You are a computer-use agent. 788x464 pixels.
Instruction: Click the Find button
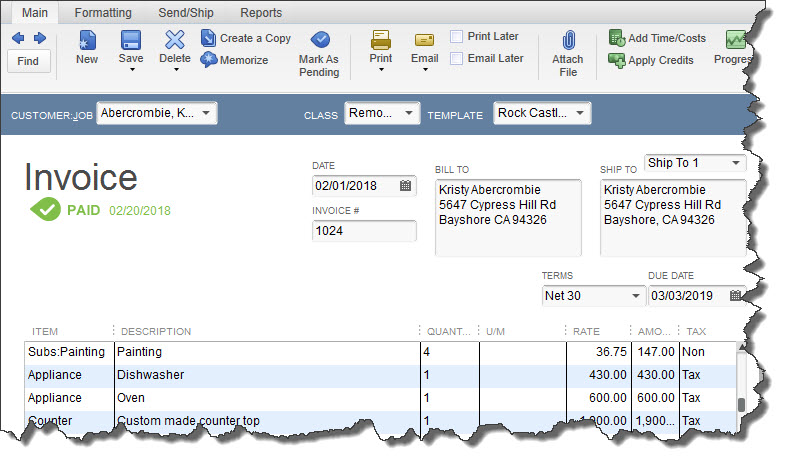(28, 61)
